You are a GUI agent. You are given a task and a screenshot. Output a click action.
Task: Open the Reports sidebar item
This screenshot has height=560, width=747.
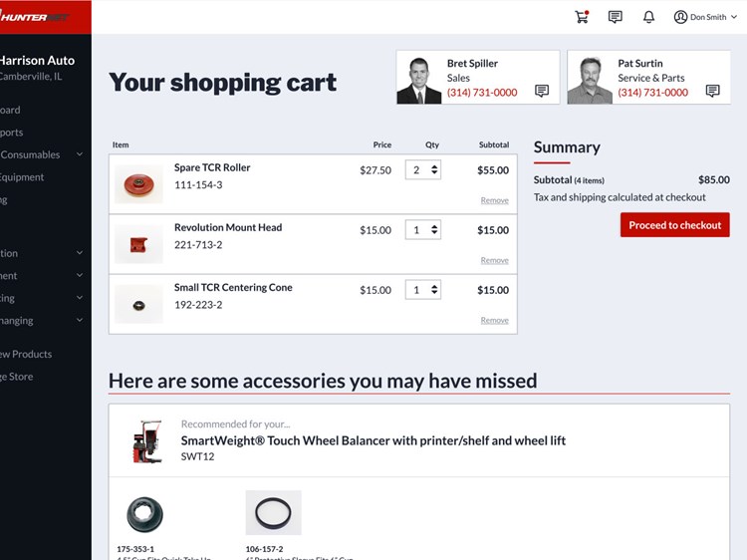point(11,133)
